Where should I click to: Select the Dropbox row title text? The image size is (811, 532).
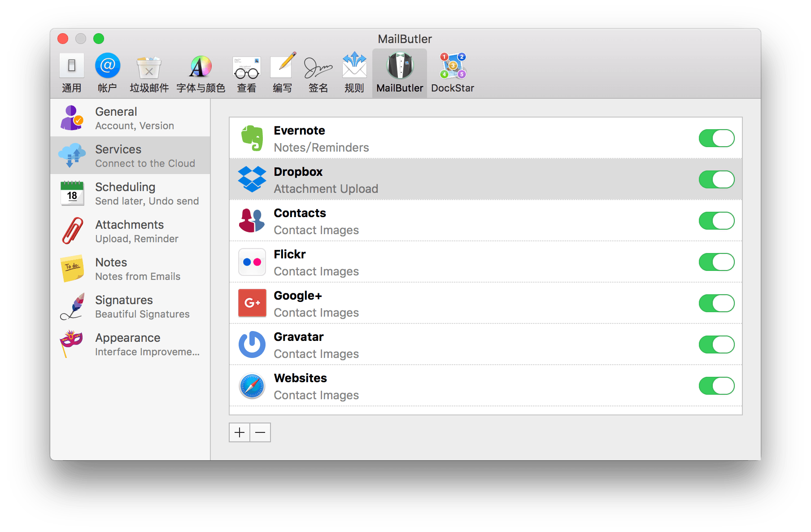(x=298, y=172)
